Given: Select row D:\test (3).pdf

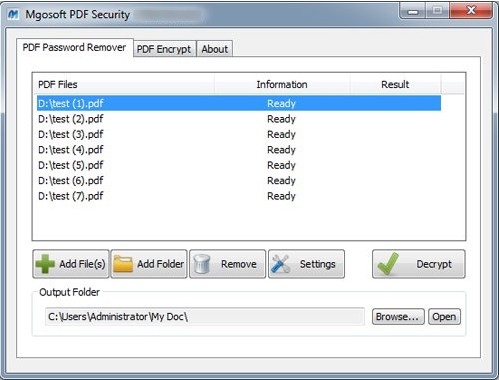Looking at the screenshot, I should pos(239,134).
